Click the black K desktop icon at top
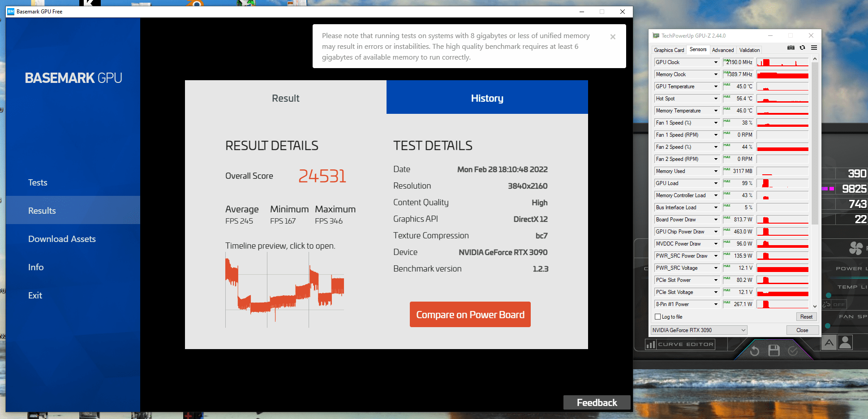The width and height of the screenshot is (868, 419). 90,3
